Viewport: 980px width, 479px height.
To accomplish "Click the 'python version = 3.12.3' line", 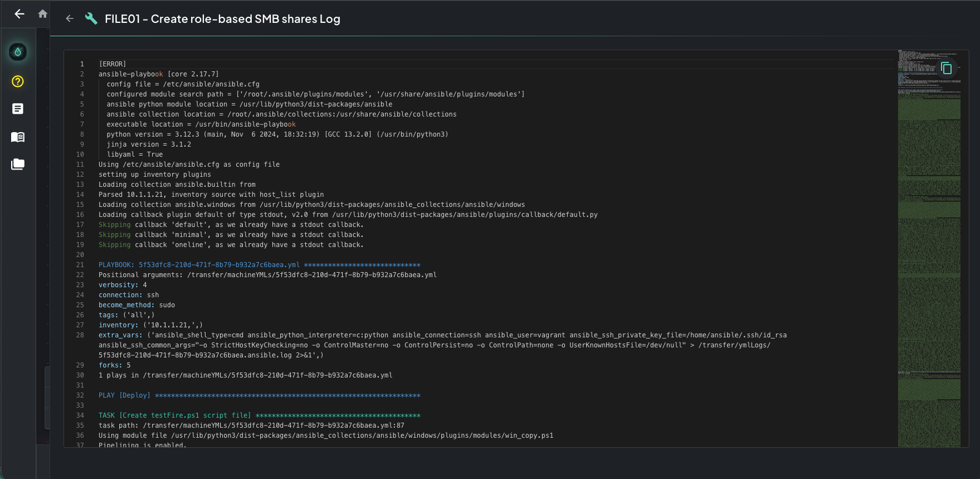I will pyautogui.click(x=277, y=134).
